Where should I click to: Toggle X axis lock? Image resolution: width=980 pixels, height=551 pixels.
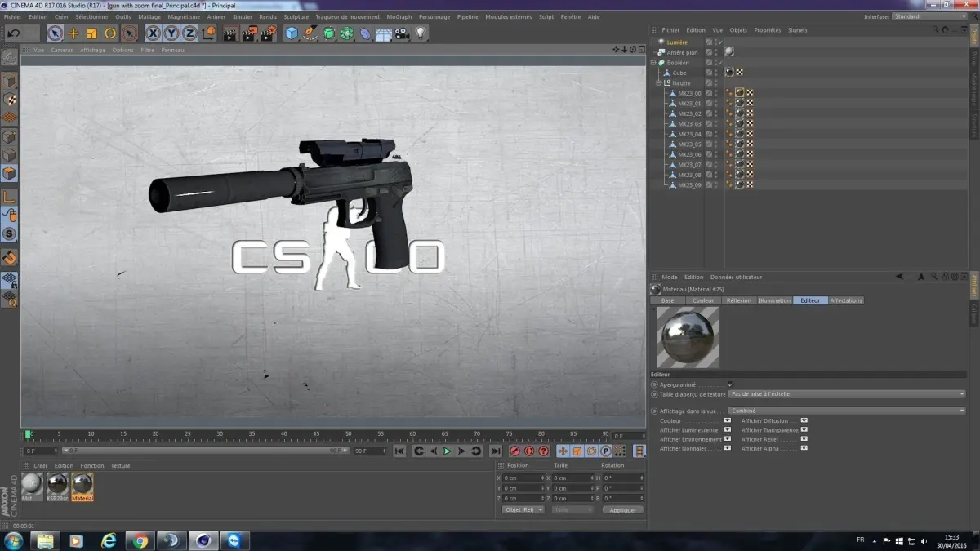pos(153,33)
